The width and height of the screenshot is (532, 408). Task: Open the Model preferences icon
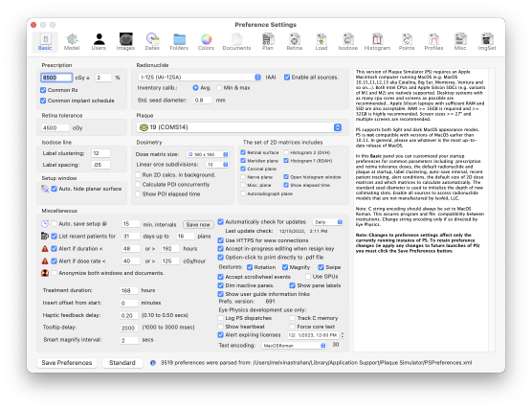click(72, 42)
